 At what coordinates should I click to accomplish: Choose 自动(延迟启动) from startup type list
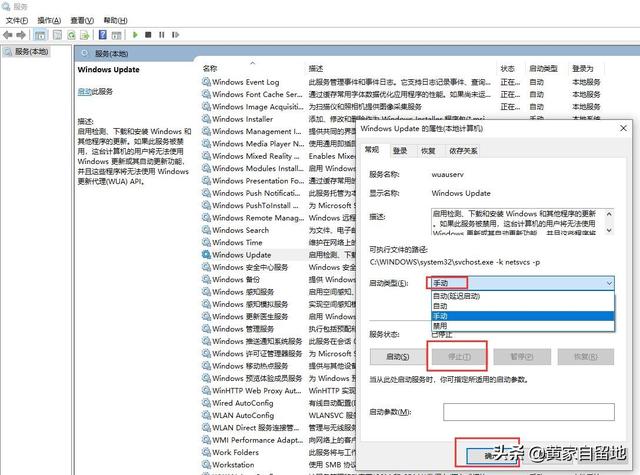coord(522,296)
